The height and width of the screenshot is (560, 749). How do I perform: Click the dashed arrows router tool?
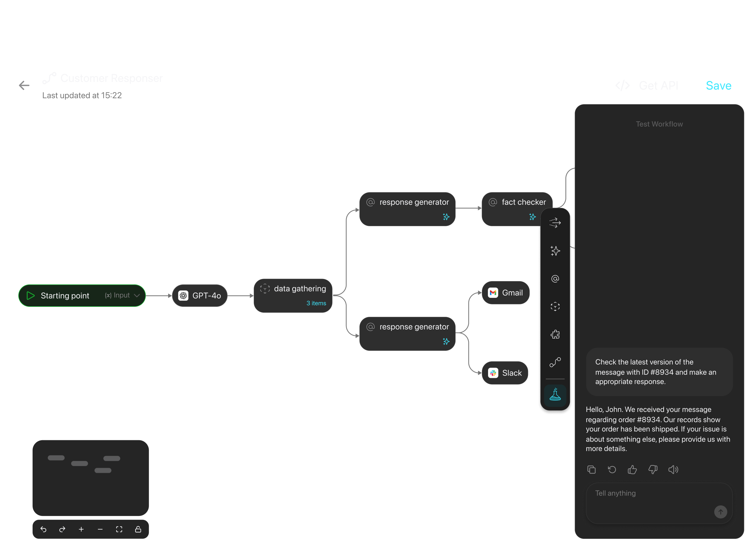(555, 223)
